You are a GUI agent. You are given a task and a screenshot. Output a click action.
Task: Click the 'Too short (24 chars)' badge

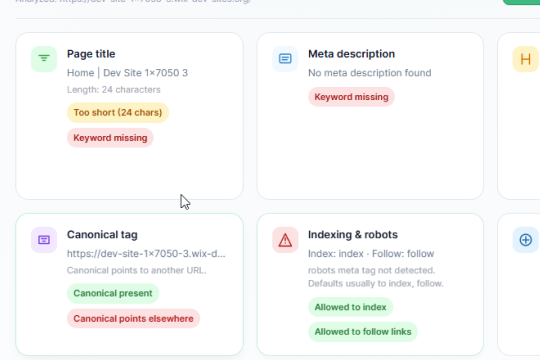point(118,113)
